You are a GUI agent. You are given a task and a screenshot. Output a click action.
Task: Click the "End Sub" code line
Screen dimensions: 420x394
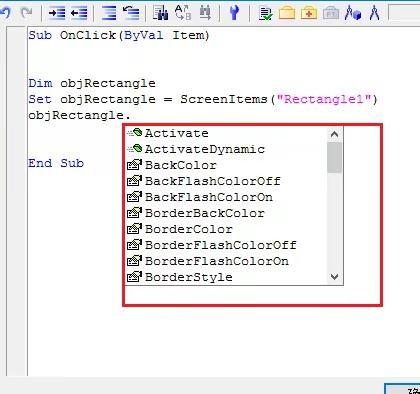click(x=56, y=163)
